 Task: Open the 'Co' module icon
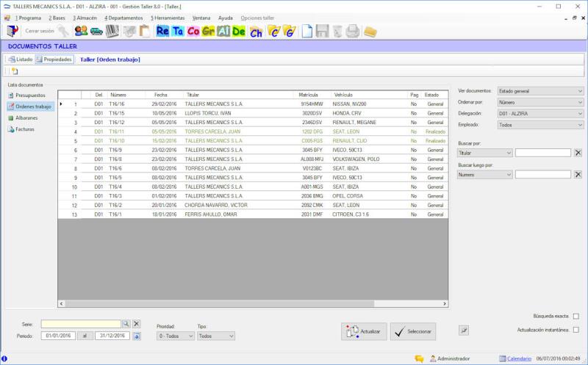[193, 31]
